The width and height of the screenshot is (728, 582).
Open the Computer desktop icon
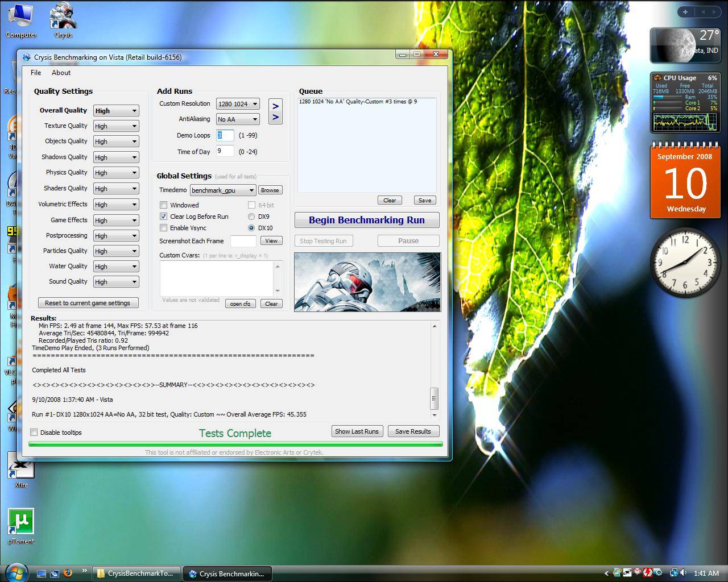tap(21, 20)
